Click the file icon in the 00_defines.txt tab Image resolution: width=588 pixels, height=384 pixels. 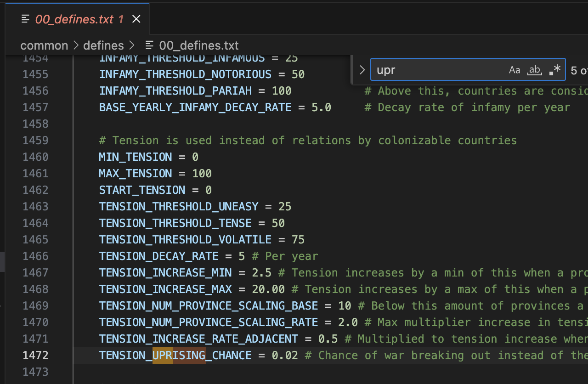[x=25, y=19]
